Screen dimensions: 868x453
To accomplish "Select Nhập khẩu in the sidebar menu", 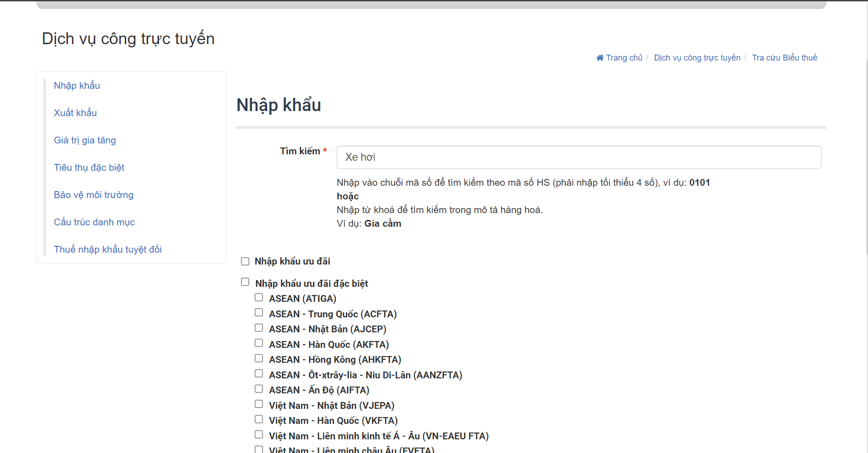I will (77, 86).
